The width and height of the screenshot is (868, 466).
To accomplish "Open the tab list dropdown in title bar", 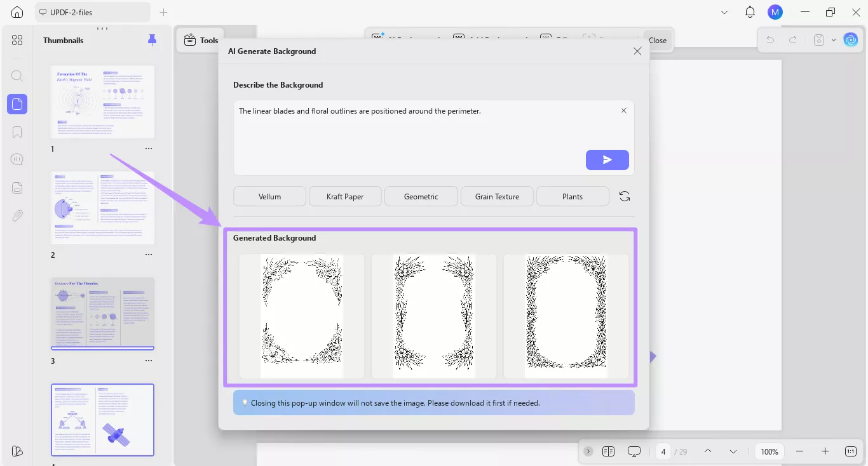I will point(724,12).
